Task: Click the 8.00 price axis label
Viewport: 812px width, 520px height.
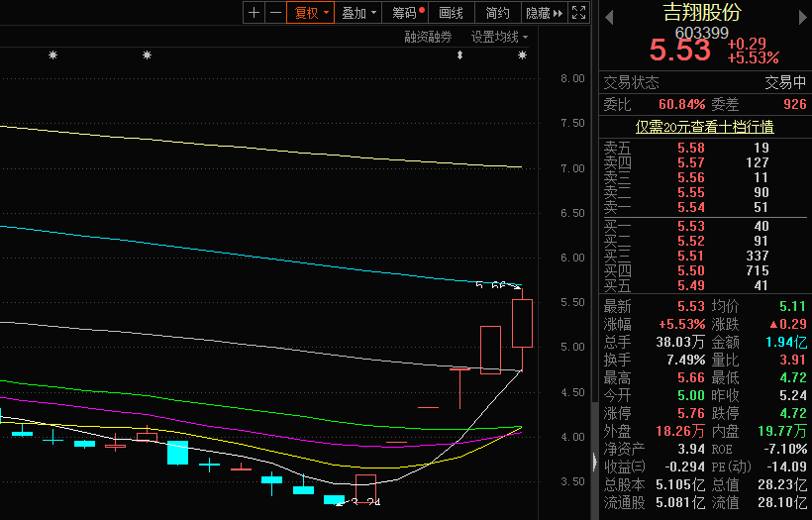Action: pyautogui.click(x=572, y=78)
